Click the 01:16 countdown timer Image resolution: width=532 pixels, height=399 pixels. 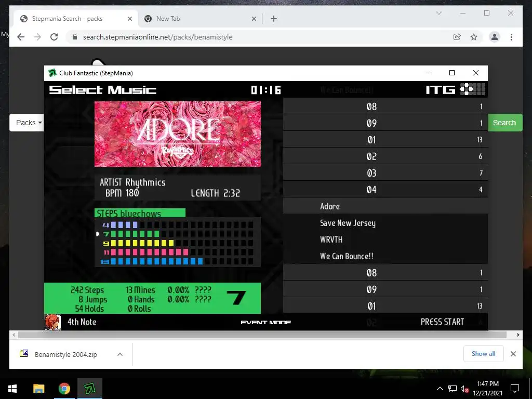(266, 90)
